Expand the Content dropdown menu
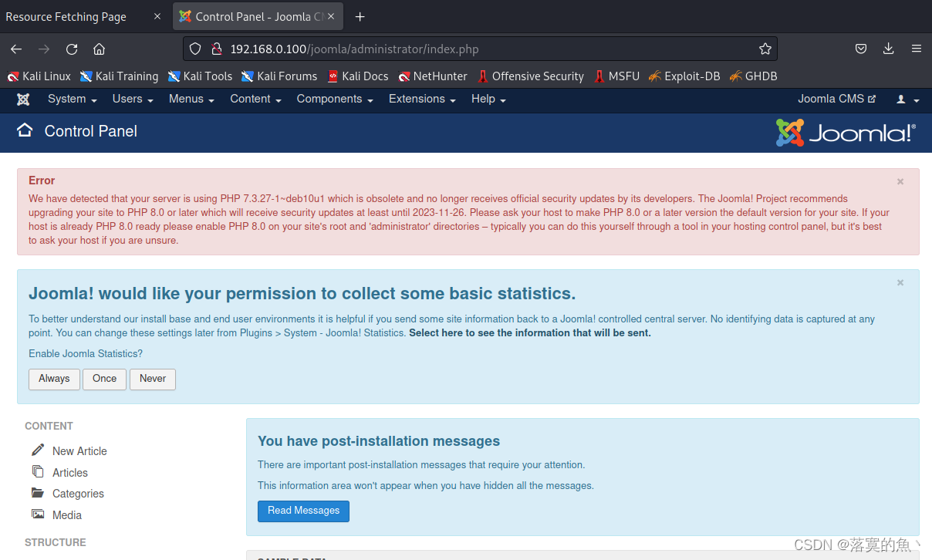 [255, 99]
